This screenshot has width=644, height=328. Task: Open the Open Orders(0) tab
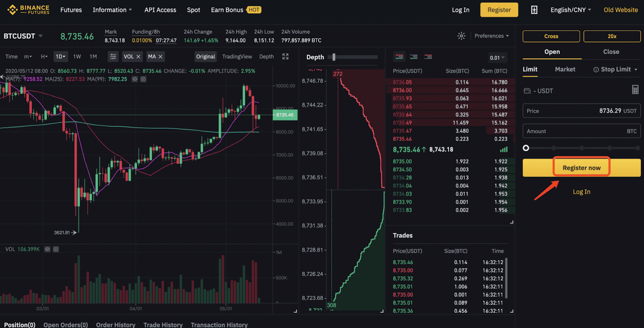pyautogui.click(x=66, y=324)
